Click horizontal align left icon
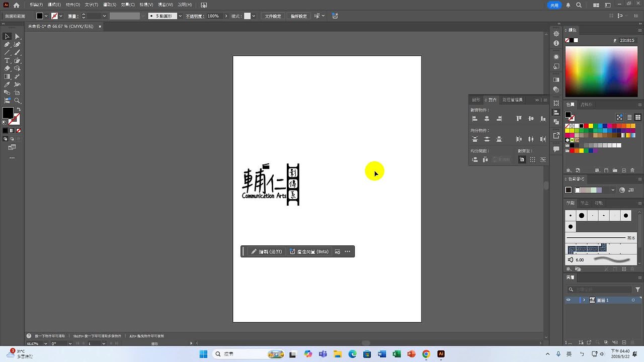 click(474, 119)
